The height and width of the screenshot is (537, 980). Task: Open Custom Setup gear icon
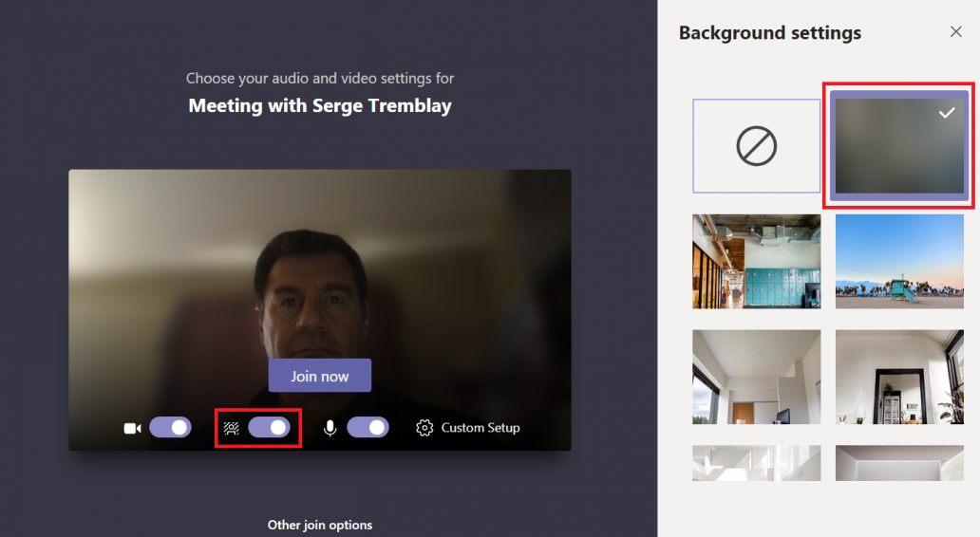tap(424, 428)
